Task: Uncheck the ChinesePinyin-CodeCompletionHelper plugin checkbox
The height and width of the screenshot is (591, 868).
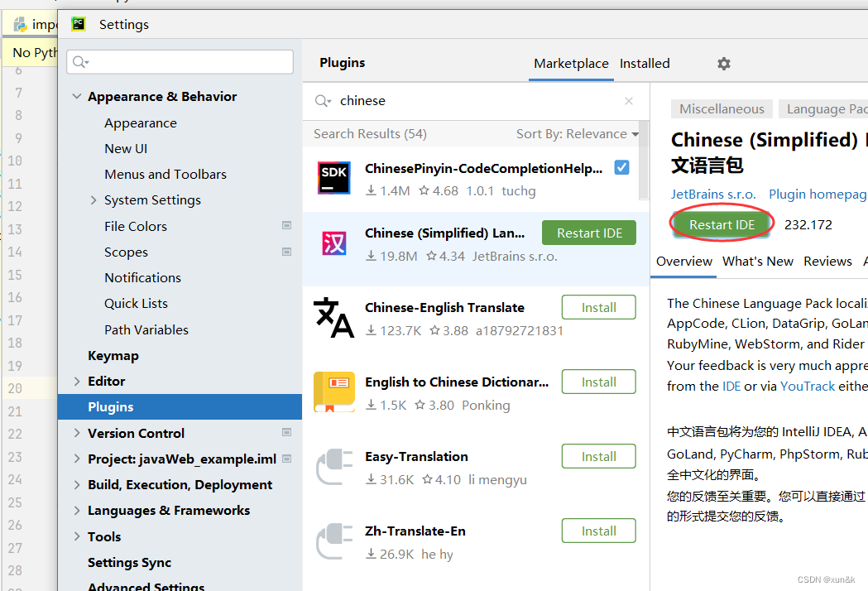Action: pyautogui.click(x=621, y=167)
